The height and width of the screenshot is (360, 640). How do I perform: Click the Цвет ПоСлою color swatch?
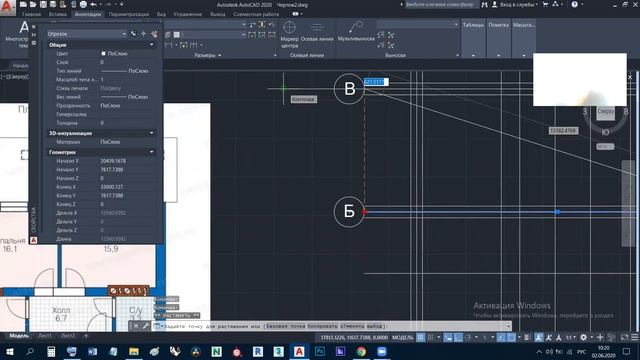103,53
